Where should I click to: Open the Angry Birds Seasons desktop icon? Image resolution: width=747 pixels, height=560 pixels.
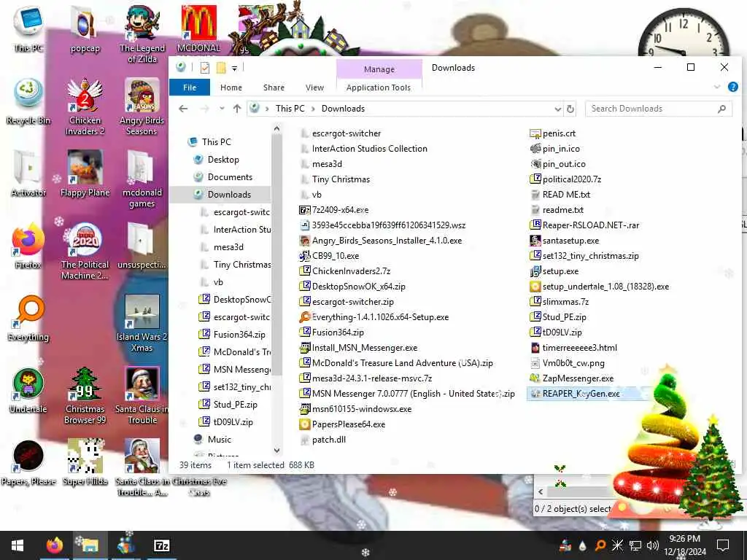pos(142,106)
